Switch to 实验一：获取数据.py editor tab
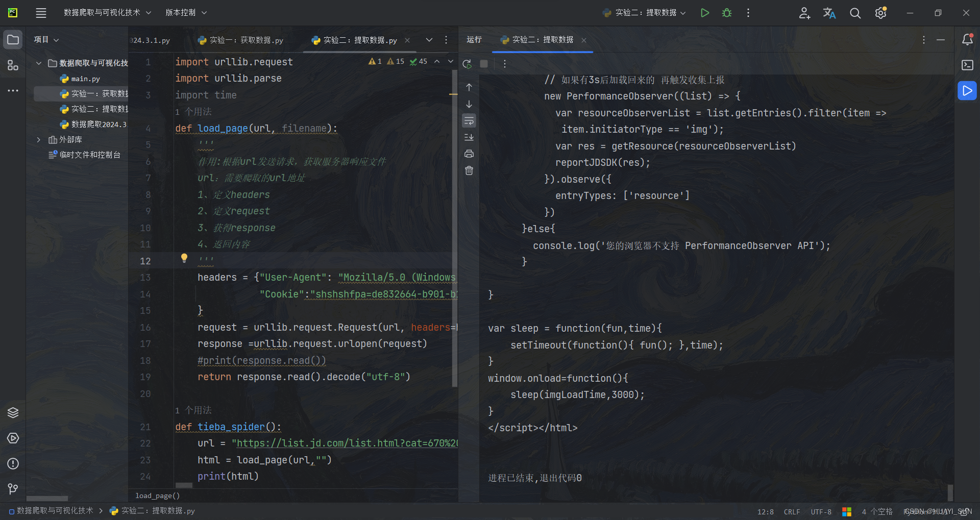The width and height of the screenshot is (980, 520). [x=240, y=40]
